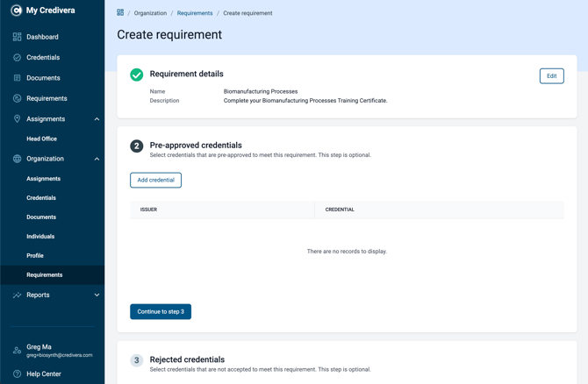Click the Pre-approved credentials heading

pyautogui.click(x=196, y=146)
